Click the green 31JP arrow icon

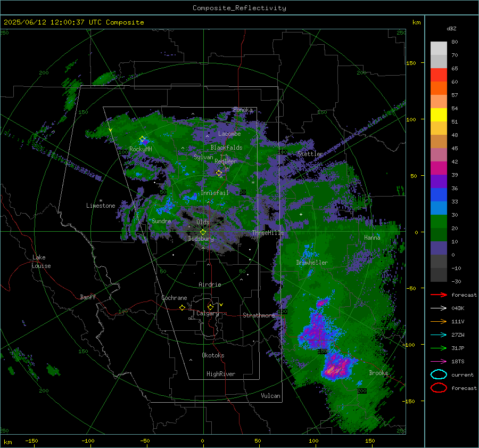pyautogui.click(x=439, y=348)
